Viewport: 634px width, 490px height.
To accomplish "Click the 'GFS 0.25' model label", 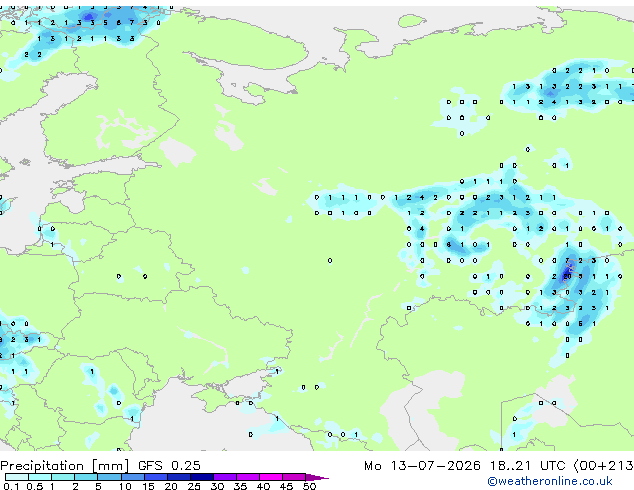I will point(169,466).
